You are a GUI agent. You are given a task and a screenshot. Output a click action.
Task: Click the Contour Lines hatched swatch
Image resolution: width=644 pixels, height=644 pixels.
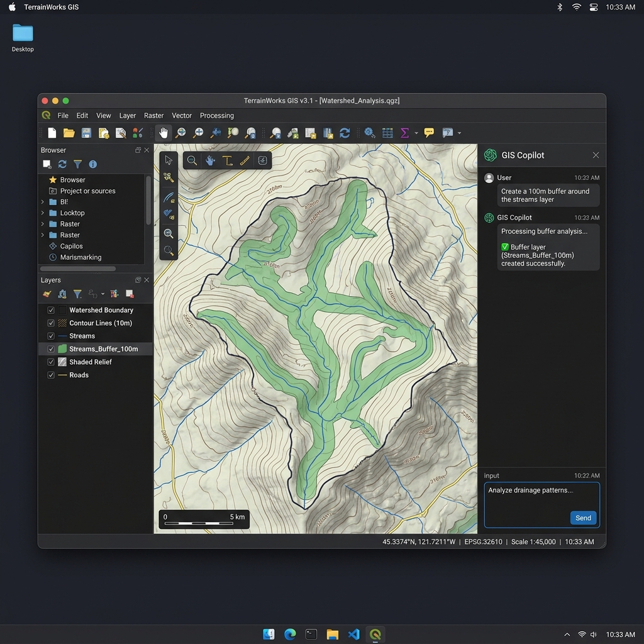62,323
